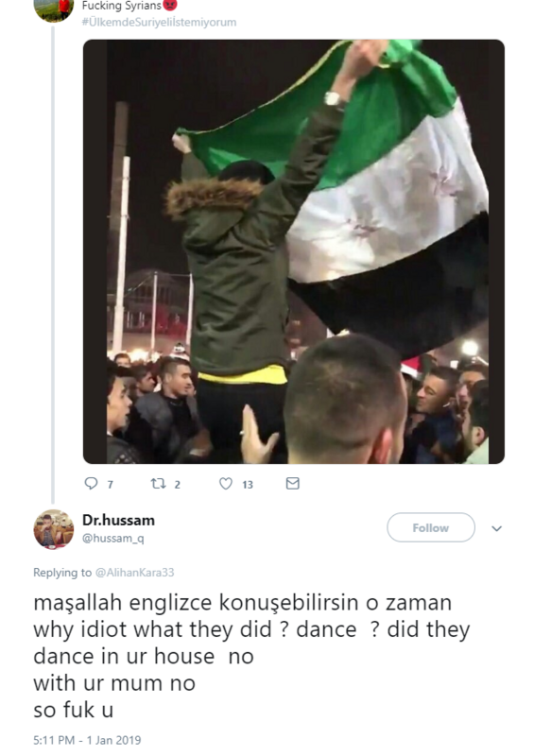
Task: Retweet using the retweet arrows icon
Action: 158,483
